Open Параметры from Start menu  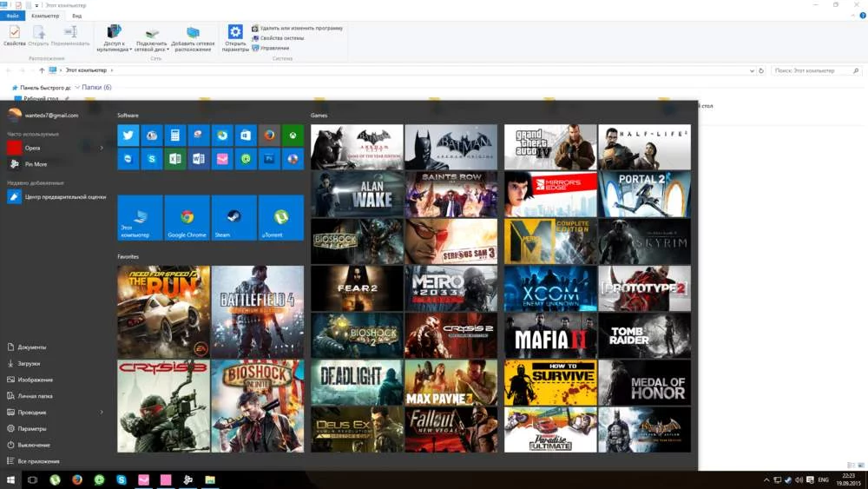tap(32, 429)
